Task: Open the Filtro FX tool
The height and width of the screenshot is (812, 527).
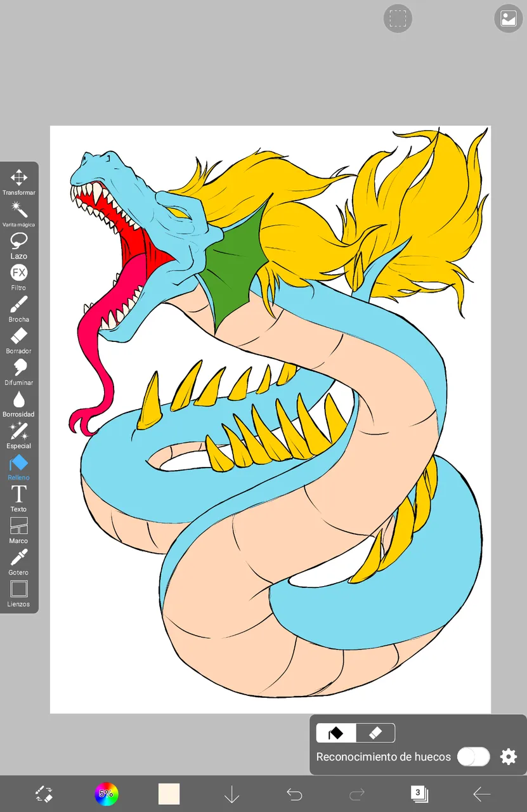Action: coord(18,277)
